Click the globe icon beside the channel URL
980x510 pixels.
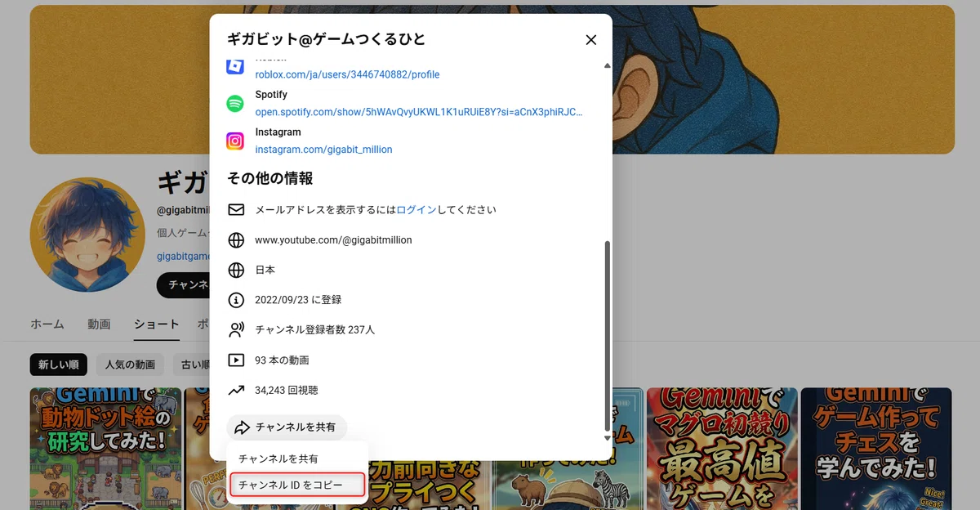[x=236, y=240]
